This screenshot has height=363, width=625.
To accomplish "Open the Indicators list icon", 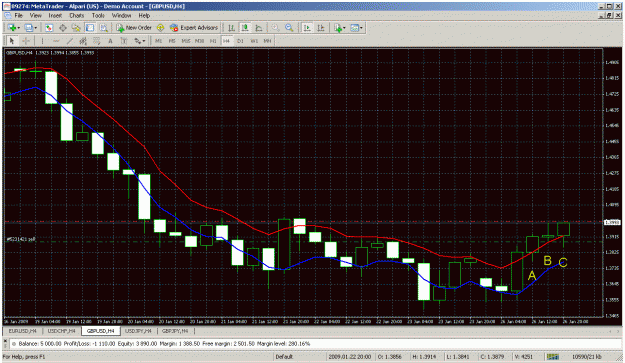I will [x=338, y=27].
